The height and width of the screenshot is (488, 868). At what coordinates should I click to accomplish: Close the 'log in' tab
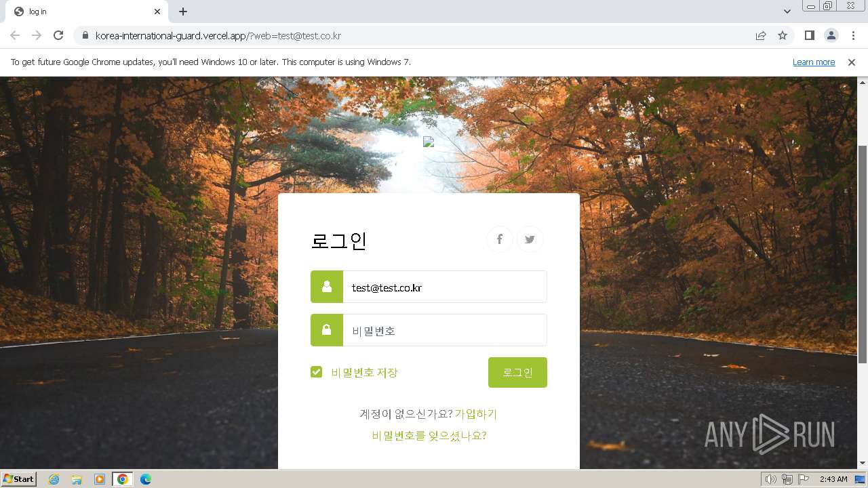(x=157, y=12)
